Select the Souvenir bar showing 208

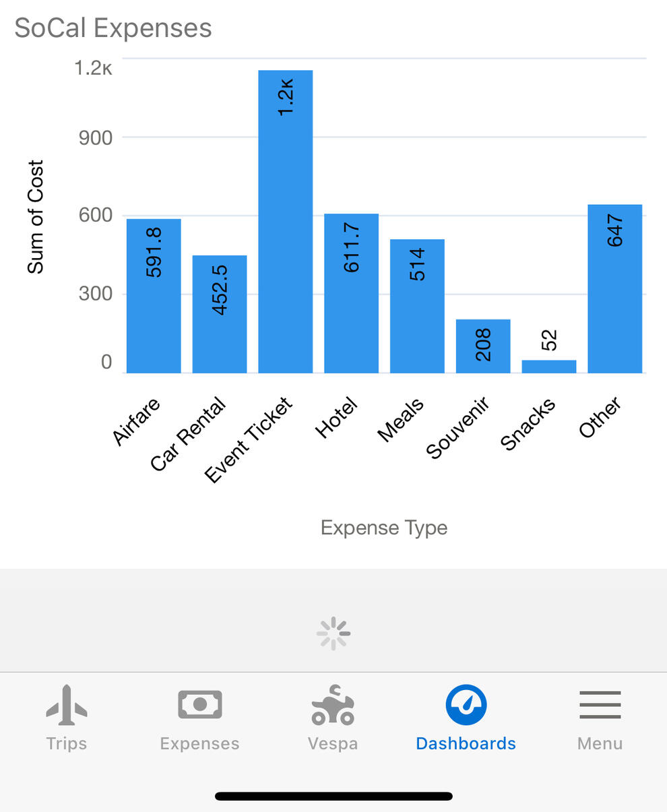(x=483, y=346)
